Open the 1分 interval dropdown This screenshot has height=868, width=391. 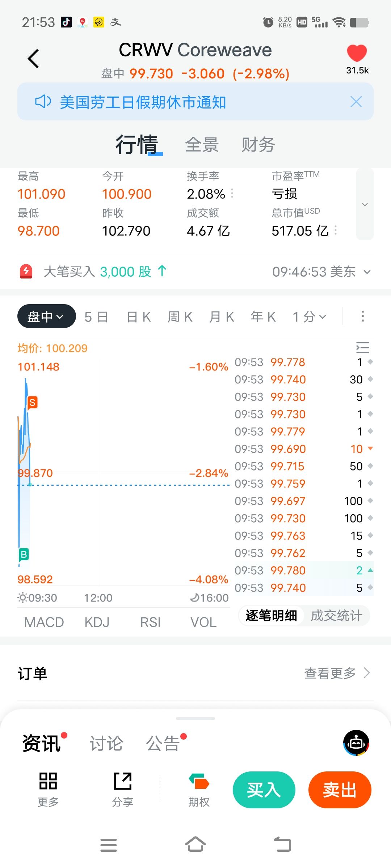(310, 317)
